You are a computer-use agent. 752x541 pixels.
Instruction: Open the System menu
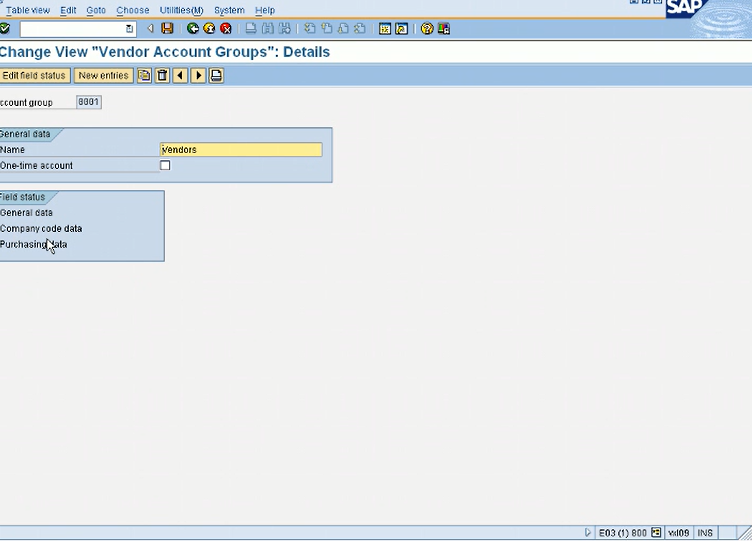click(x=229, y=10)
